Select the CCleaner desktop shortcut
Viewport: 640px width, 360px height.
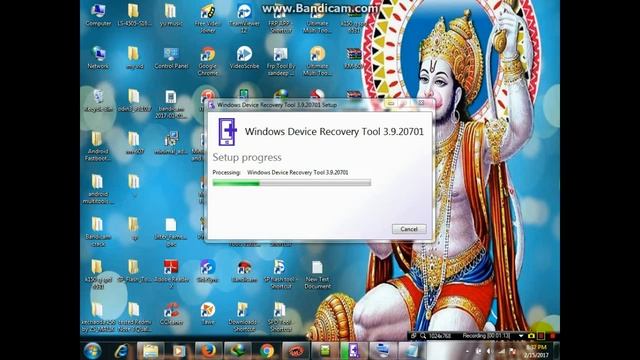click(x=171, y=314)
